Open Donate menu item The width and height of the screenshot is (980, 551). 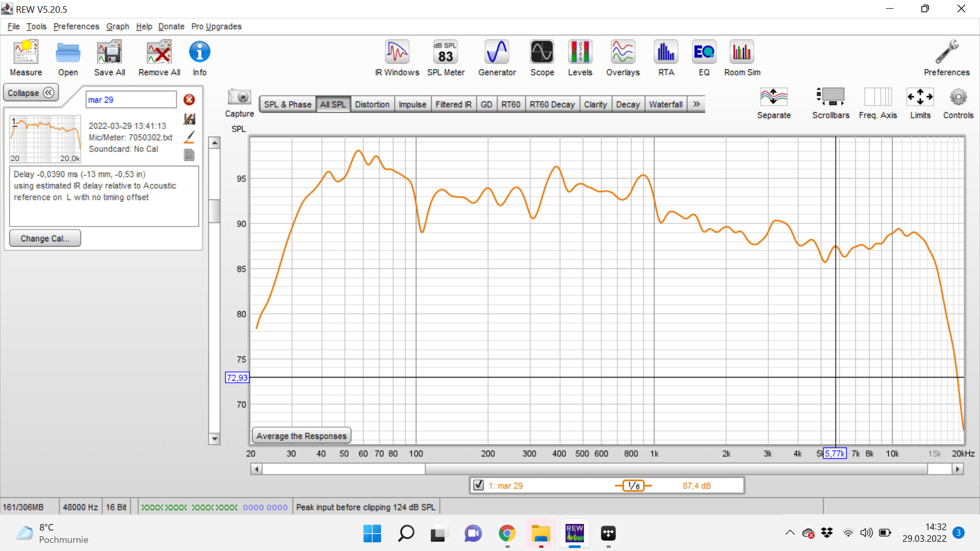(171, 27)
